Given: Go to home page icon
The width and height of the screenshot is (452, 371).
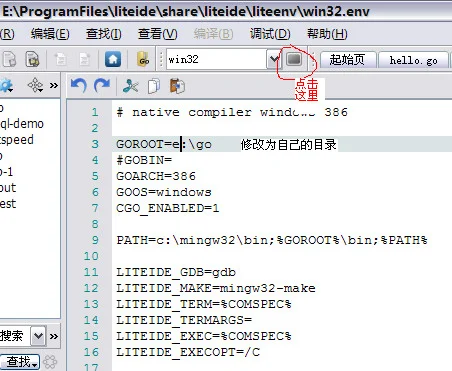Looking at the screenshot, I should (113, 60).
